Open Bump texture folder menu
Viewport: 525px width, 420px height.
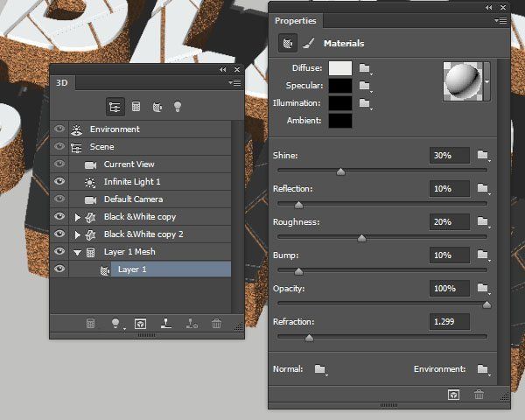[483, 255]
